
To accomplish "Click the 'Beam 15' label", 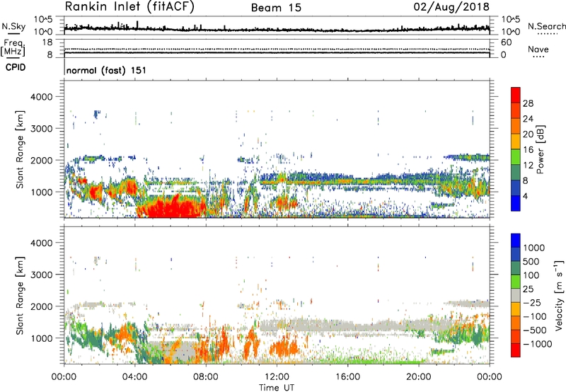I will [276, 8].
